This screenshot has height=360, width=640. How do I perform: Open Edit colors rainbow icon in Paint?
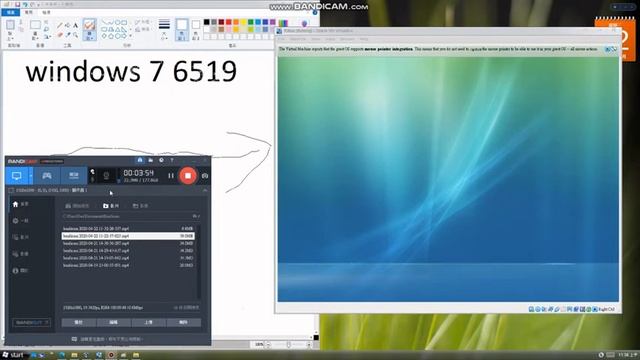[x=283, y=24]
